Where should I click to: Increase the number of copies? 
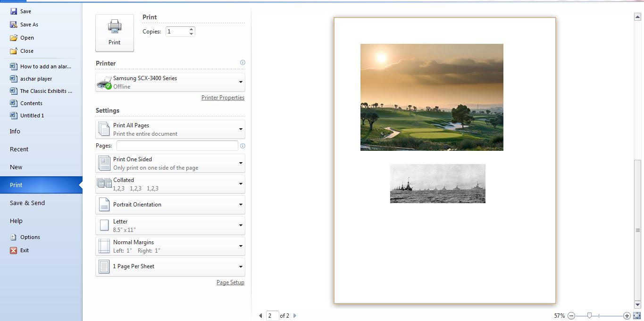click(191, 29)
